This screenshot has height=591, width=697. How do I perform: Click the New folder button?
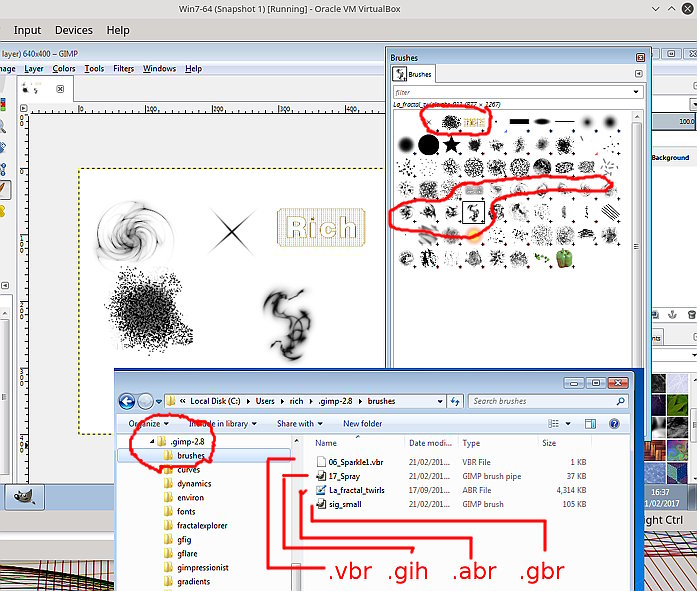click(362, 424)
